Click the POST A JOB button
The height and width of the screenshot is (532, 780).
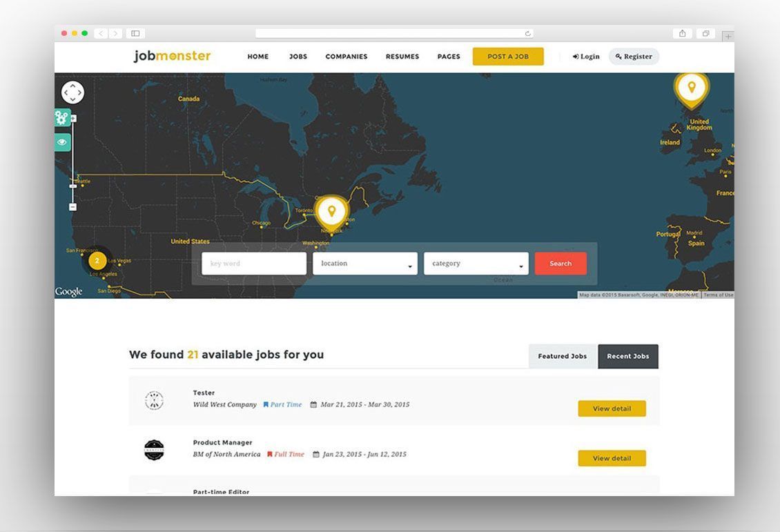508,56
